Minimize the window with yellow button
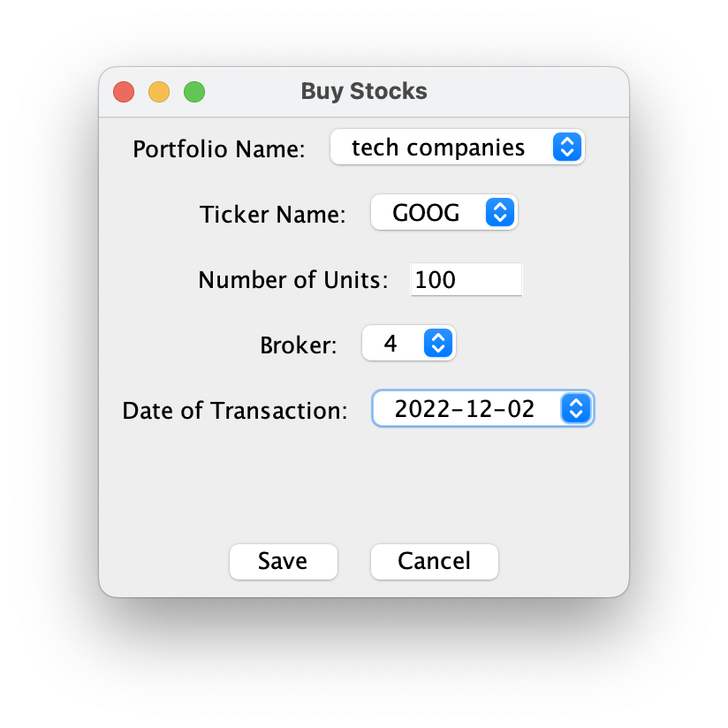 click(x=159, y=91)
